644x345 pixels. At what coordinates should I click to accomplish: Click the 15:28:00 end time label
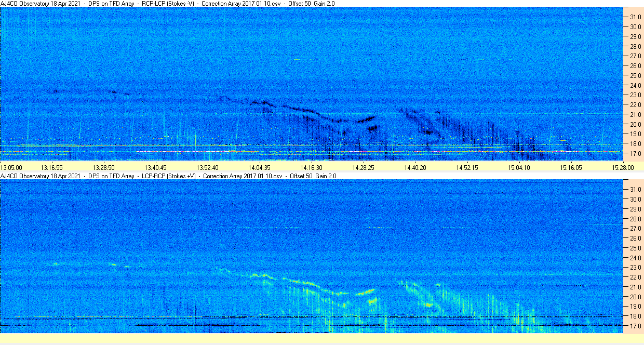pos(622,167)
